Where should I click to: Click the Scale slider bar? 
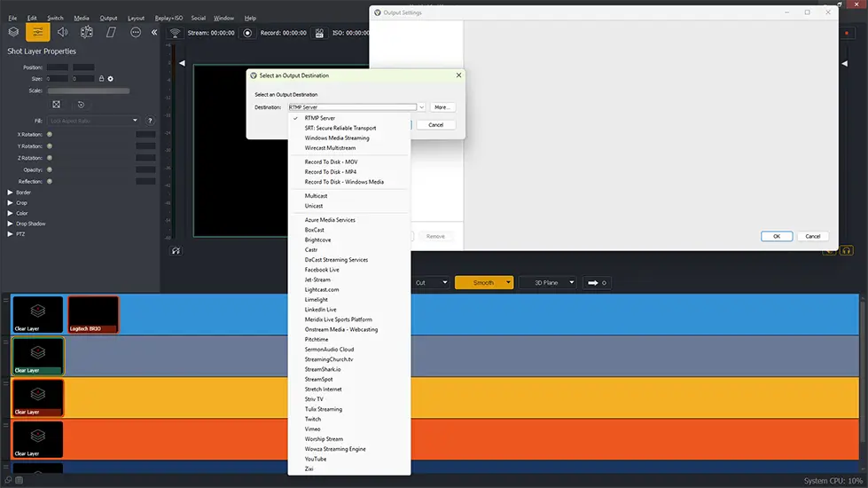click(x=89, y=91)
